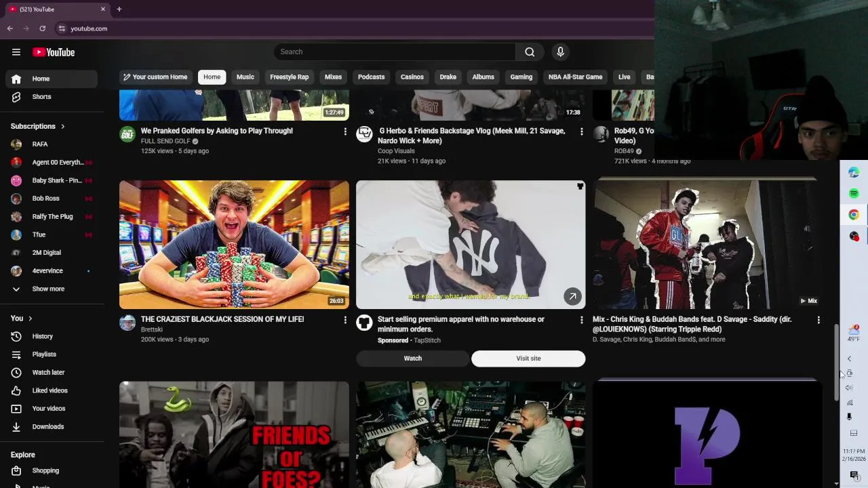Open Agent 00 Everything subscription
The image size is (868, 488).
tap(52, 163)
